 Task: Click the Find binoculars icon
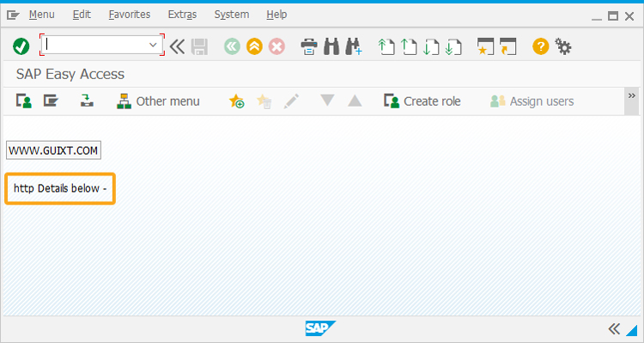point(331,46)
